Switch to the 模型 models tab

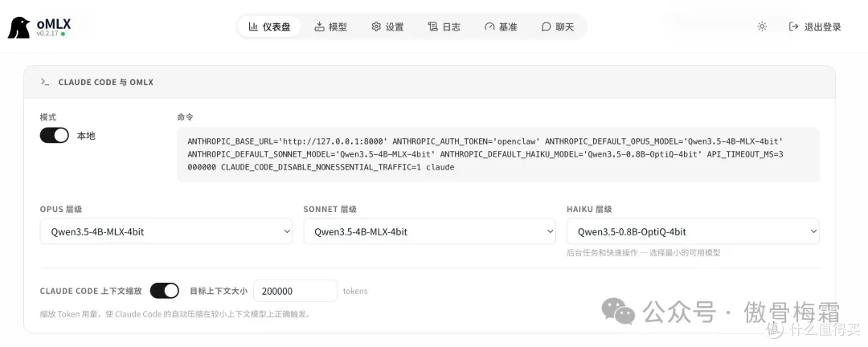pos(331,27)
